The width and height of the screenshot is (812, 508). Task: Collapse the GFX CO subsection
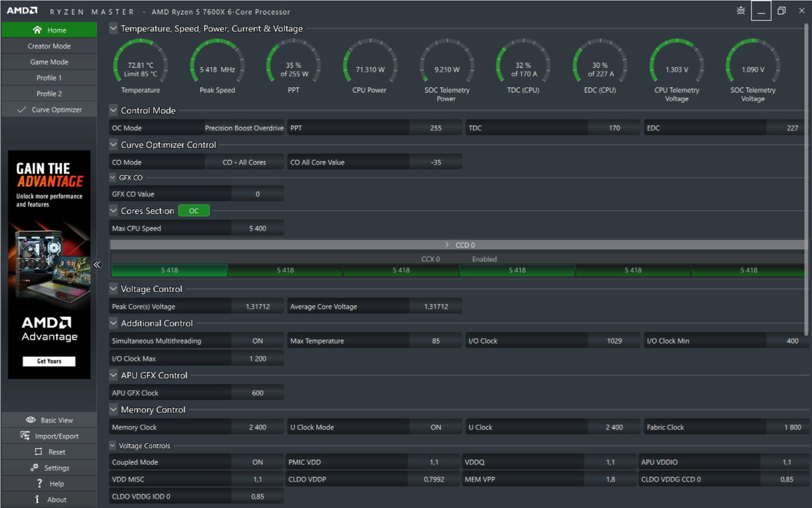[114, 178]
